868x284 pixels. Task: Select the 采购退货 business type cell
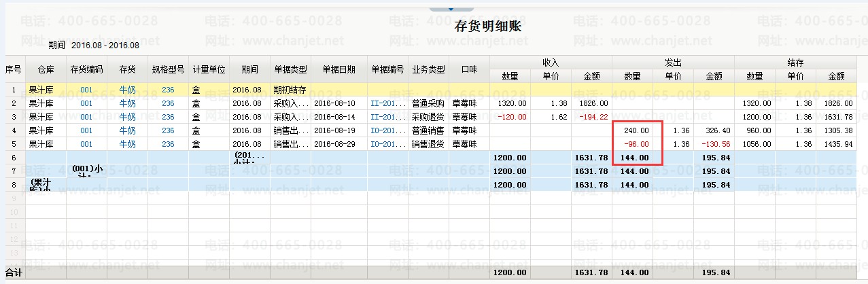click(428, 117)
